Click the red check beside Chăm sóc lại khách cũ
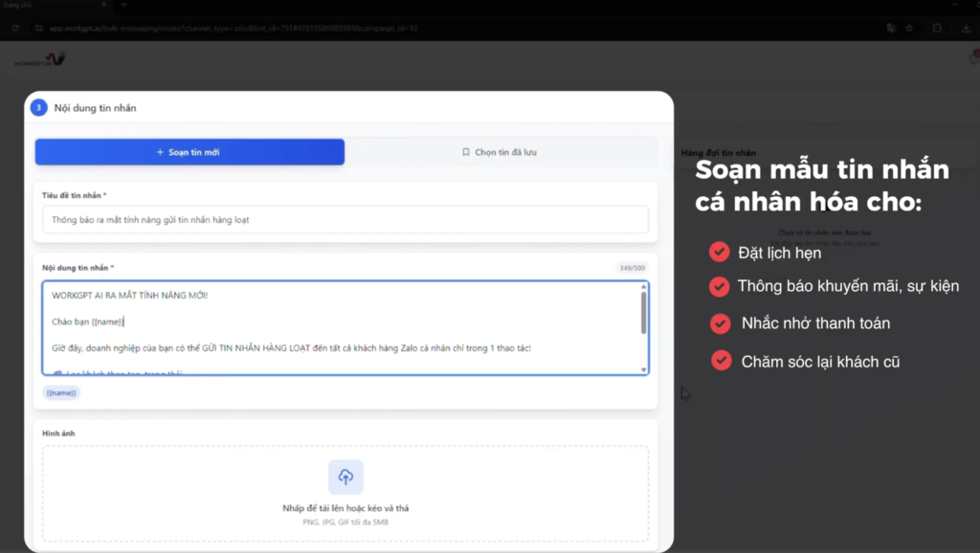The height and width of the screenshot is (553, 980). (720, 361)
